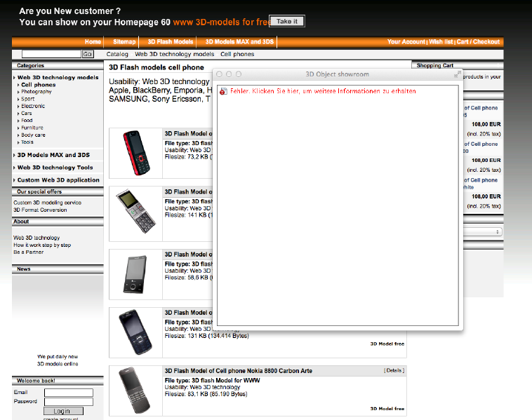532x420 pixels.
Task: Select Cell phones category
Action: click(39, 85)
